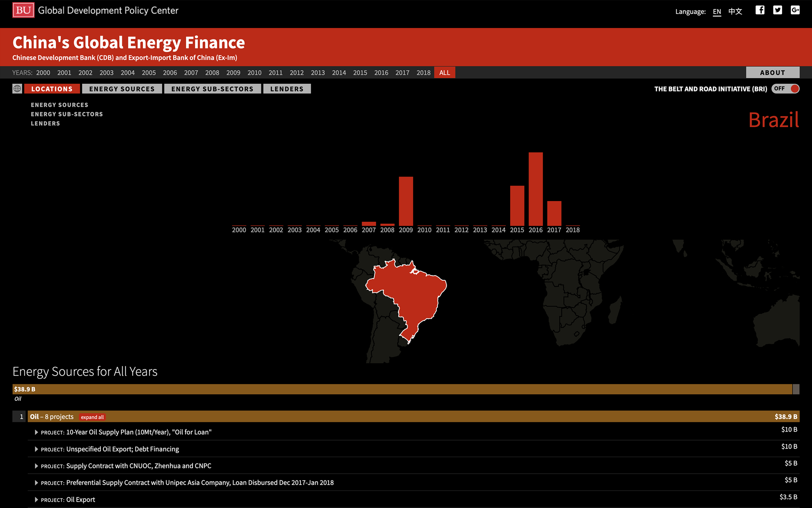Click the 2016 bar in chart

pyautogui.click(x=535, y=189)
